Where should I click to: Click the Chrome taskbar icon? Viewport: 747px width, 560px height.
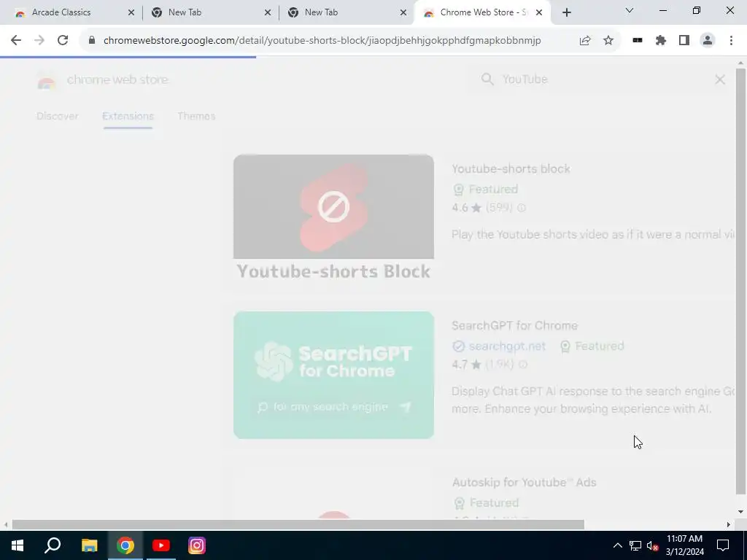pos(125,545)
